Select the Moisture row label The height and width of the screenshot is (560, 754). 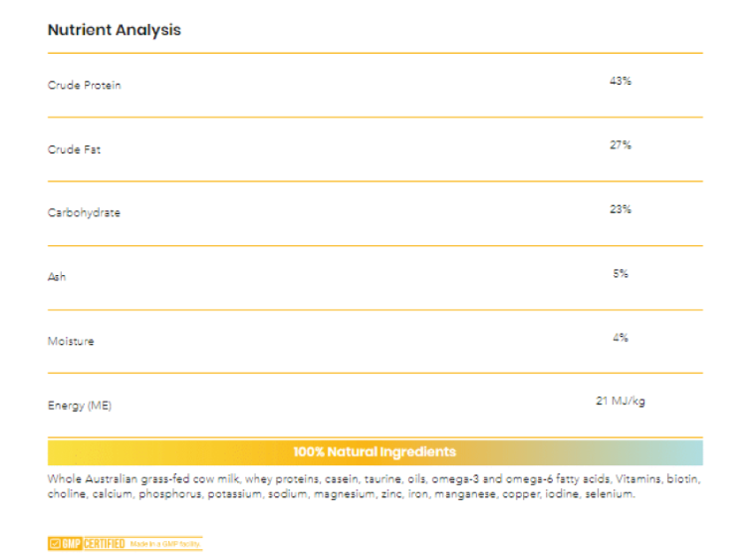coord(71,341)
